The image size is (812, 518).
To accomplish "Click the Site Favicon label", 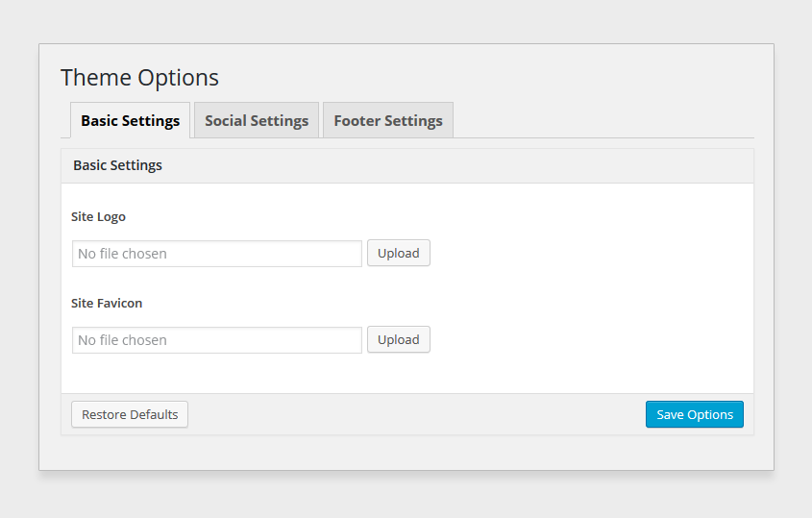I will click(107, 303).
